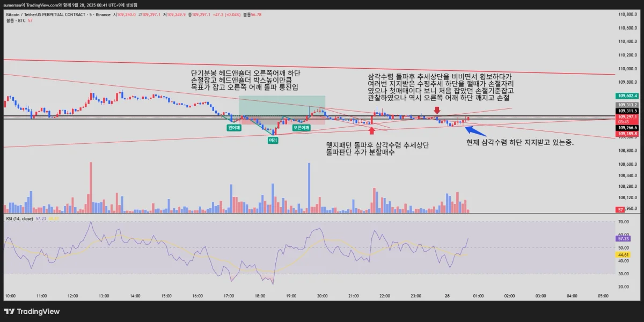Select the red down arrow above the candles
This screenshot has height=322, width=644.
click(437, 110)
